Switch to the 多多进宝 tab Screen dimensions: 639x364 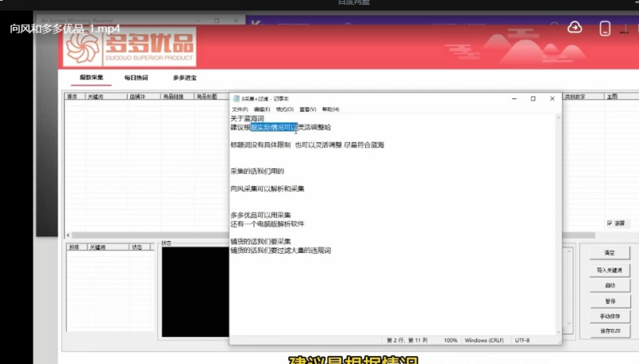[x=185, y=77]
